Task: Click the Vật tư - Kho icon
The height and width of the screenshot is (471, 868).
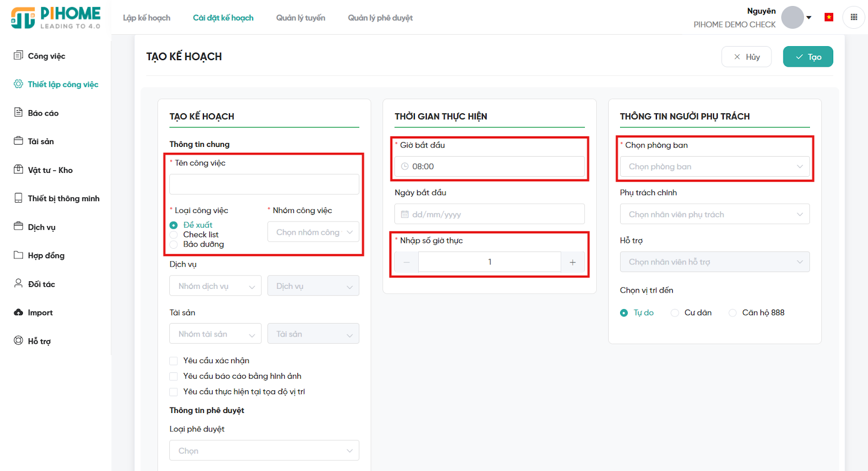Action: (18, 169)
